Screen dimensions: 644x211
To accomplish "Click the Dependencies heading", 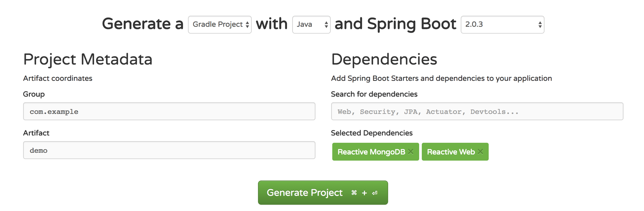I will (384, 59).
